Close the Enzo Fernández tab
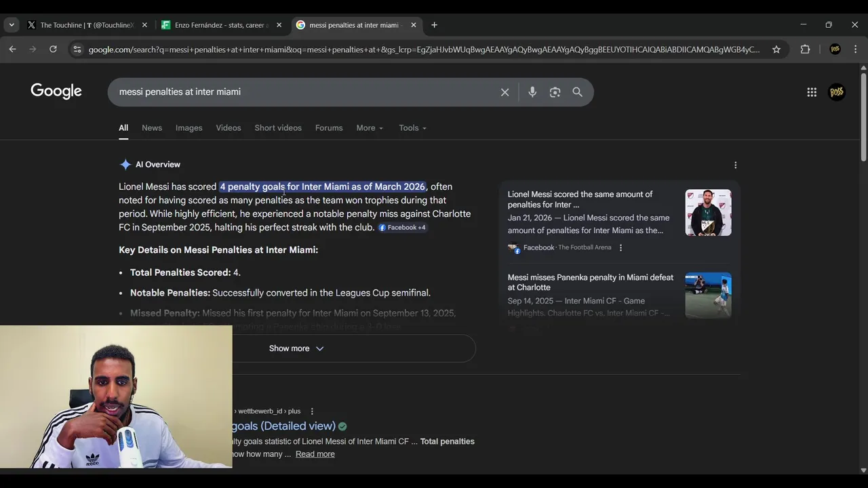The image size is (868, 488). coord(279,25)
